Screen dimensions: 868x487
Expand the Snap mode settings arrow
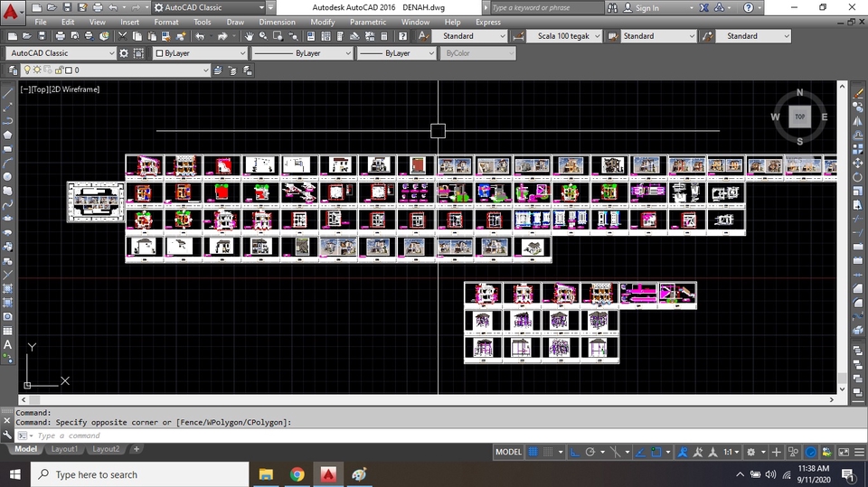561,452
